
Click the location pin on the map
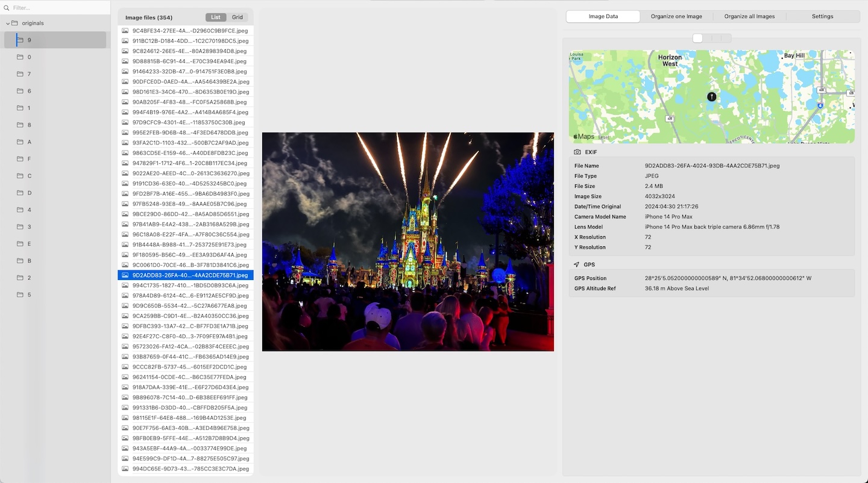[x=711, y=96]
